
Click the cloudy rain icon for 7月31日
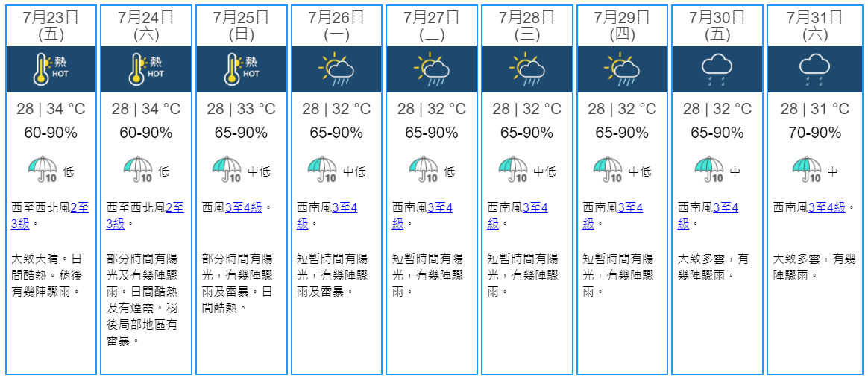coord(814,70)
